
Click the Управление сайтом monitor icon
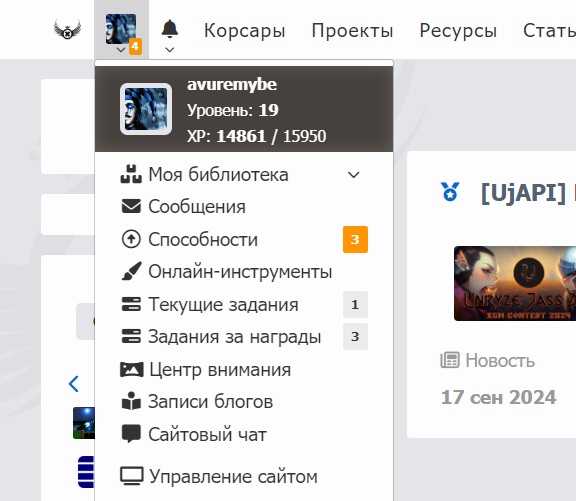pos(132,476)
